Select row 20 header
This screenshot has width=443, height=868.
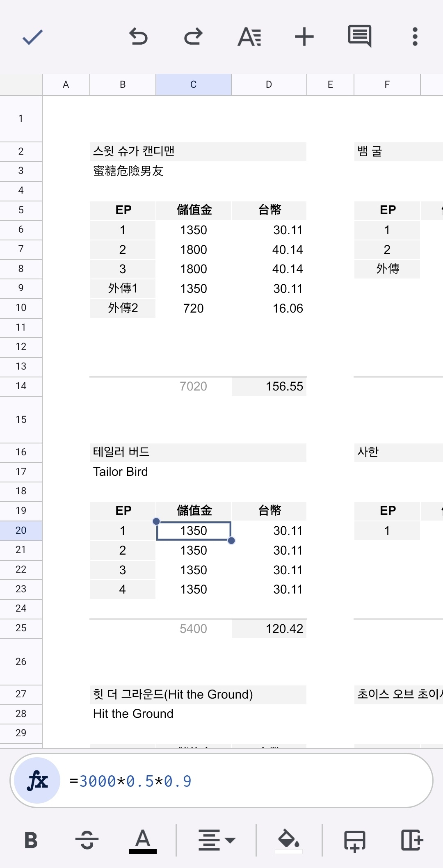pos(21,530)
